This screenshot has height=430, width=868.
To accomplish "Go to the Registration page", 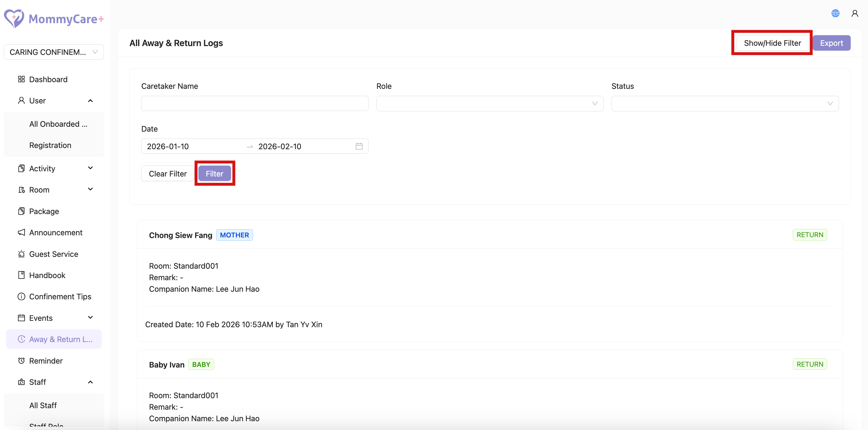I will coord(50,145).
